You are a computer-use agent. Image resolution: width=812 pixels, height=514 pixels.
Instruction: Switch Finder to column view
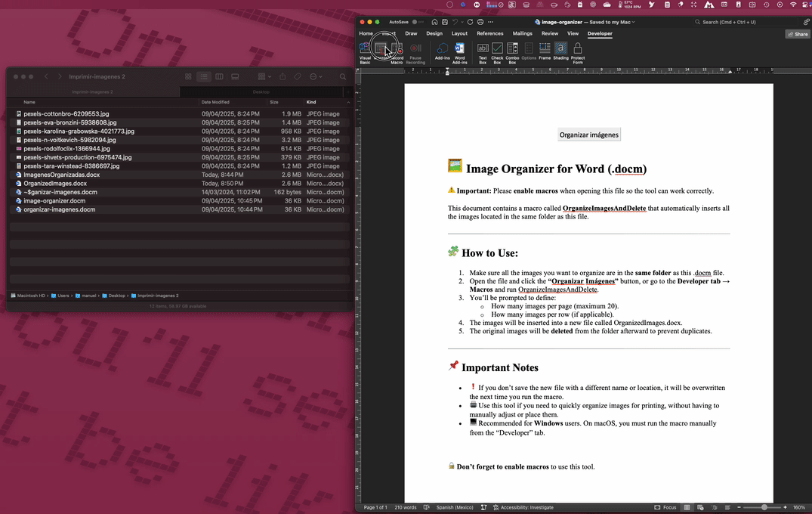click(219, 76)
